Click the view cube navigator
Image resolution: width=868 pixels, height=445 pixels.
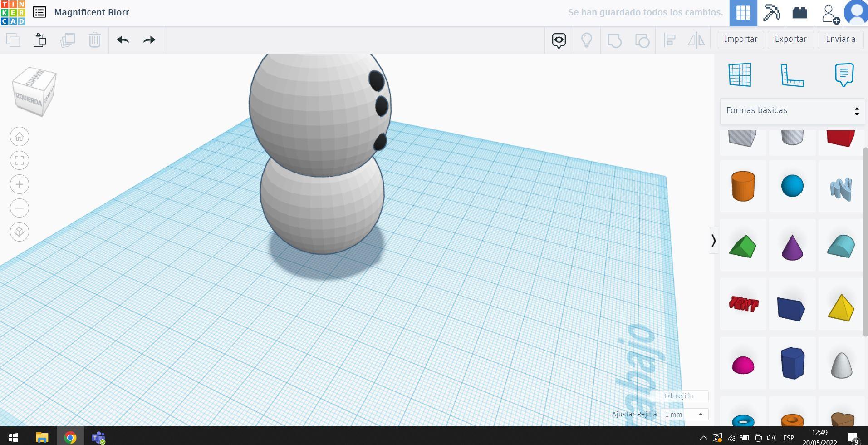(34, 92)
